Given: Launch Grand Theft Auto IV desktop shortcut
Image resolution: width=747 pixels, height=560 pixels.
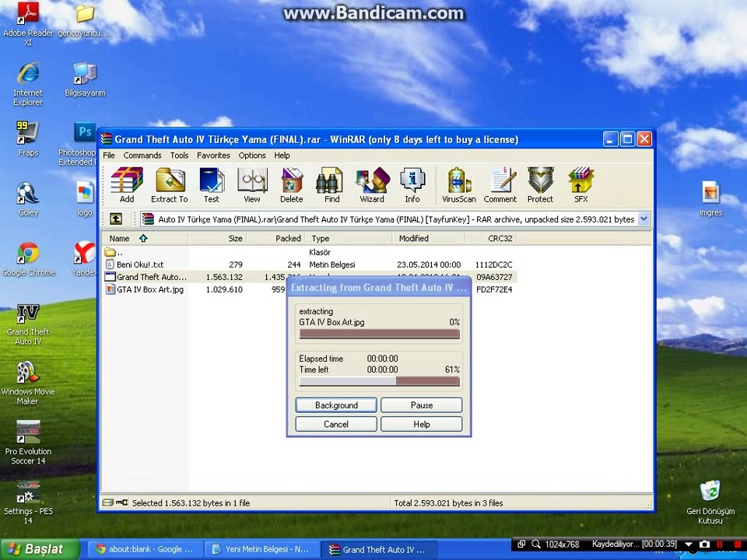Looking at the screenshot, I should point(28,324).
